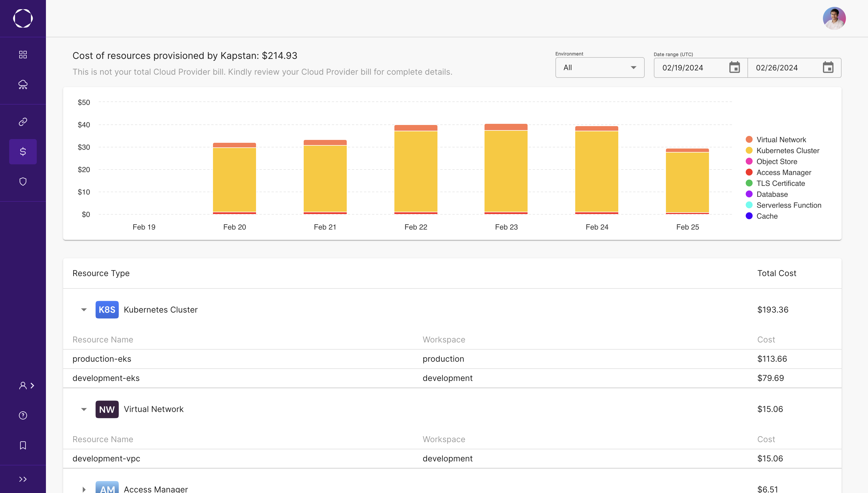
Task: Click the user profile avatar
Action: coord(834,18)
